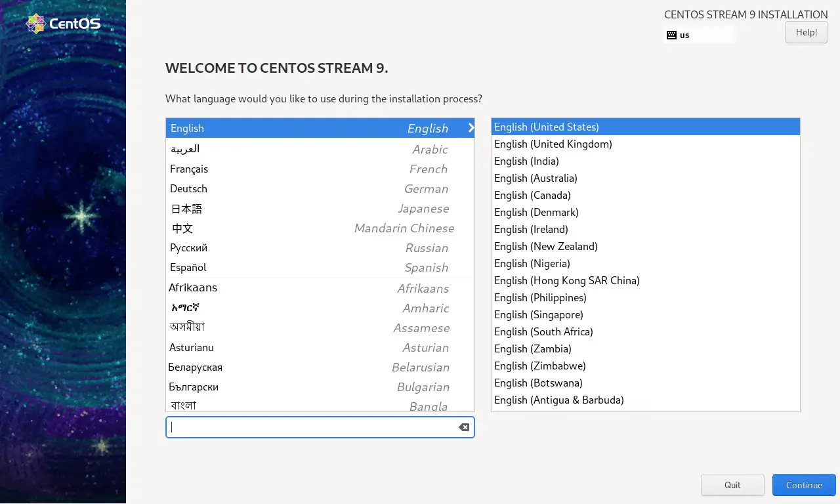Select the Japanese language row
This screenshot has height=504, width=840.
pos(320,208)
